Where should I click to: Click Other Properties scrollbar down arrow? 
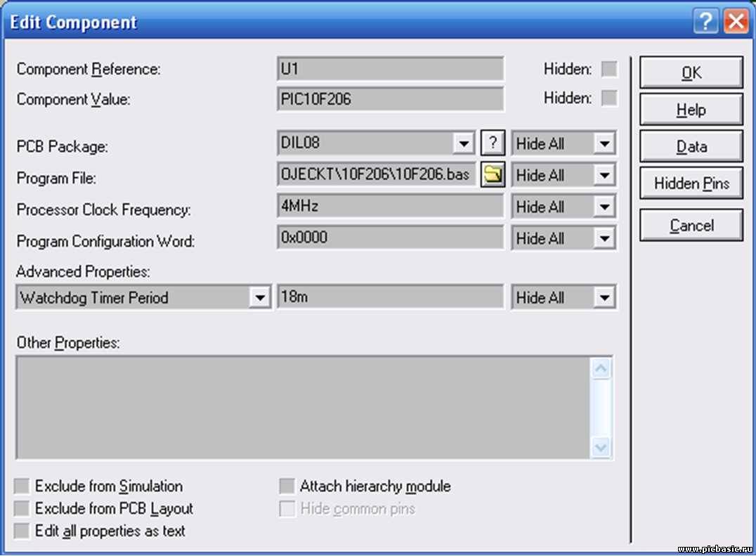(x=601, y=448)
